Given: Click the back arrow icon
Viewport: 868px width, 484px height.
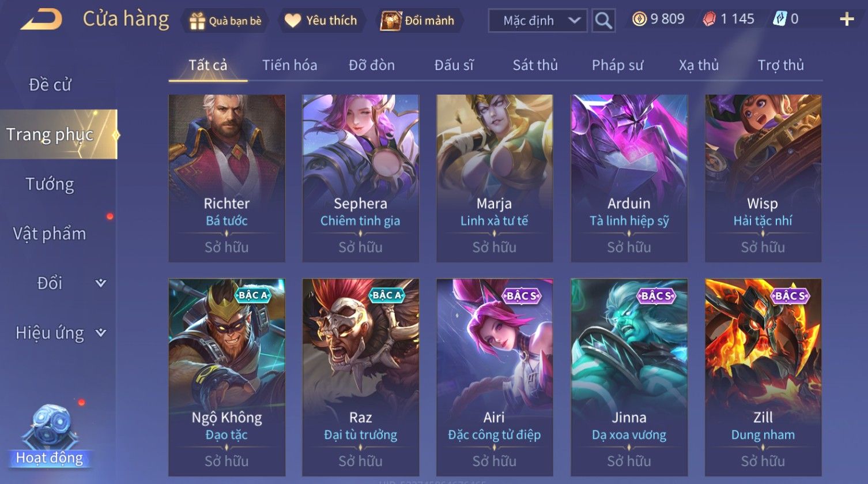Looking at the screenshot, I should [41, 20].
